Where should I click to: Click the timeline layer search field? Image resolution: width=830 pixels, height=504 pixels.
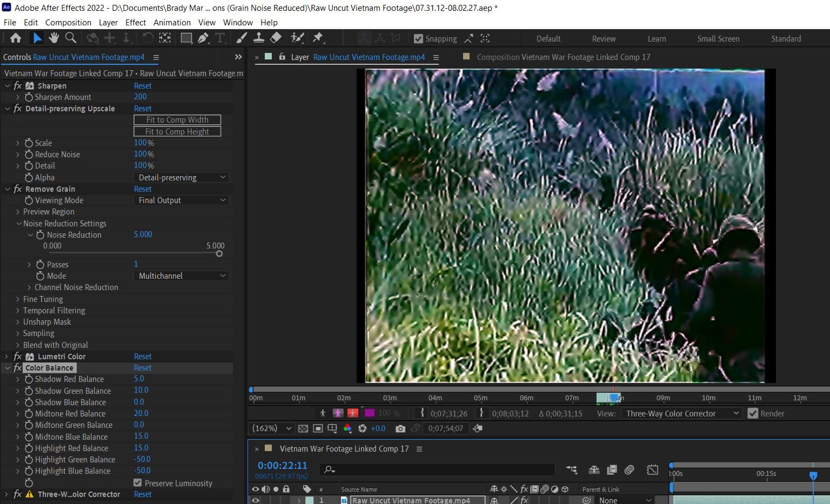click(x=438, y=470)
